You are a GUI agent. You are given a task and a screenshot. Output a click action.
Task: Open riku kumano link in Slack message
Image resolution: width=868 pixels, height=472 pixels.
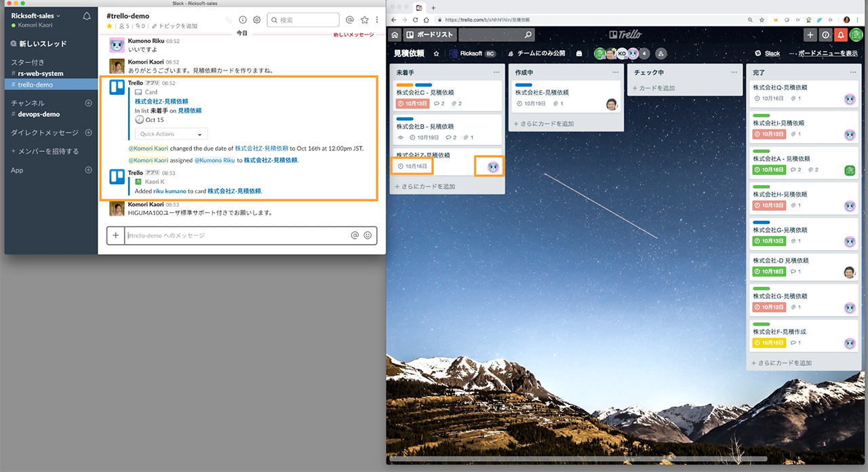pyautogui.click(x=170, y=191)
